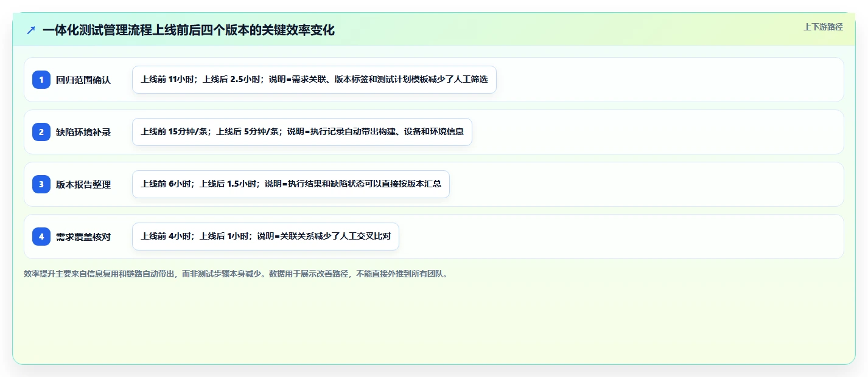Click the detail box starting 上线前 15分钟/条
The width and height of the screenshot is (868, 377).
(302, 132)
